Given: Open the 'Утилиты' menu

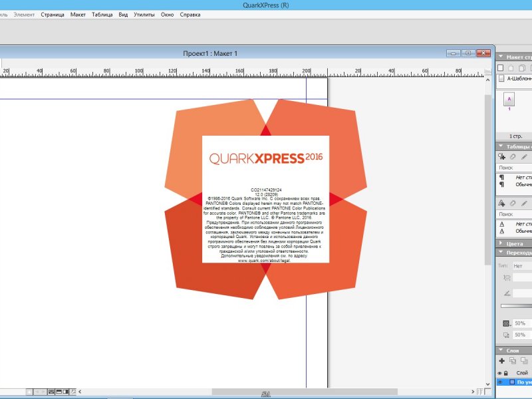Looking at the screenshot, I should [x=144, y=15].
